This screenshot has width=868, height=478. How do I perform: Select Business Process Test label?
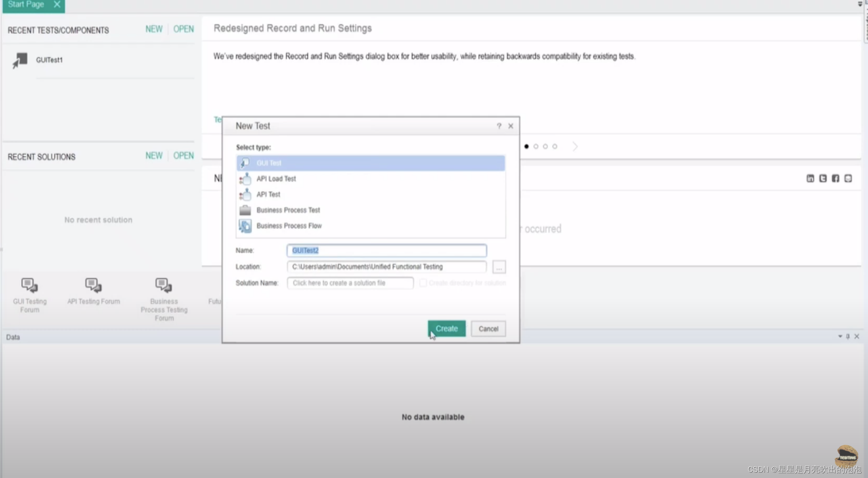coord(288,210)
